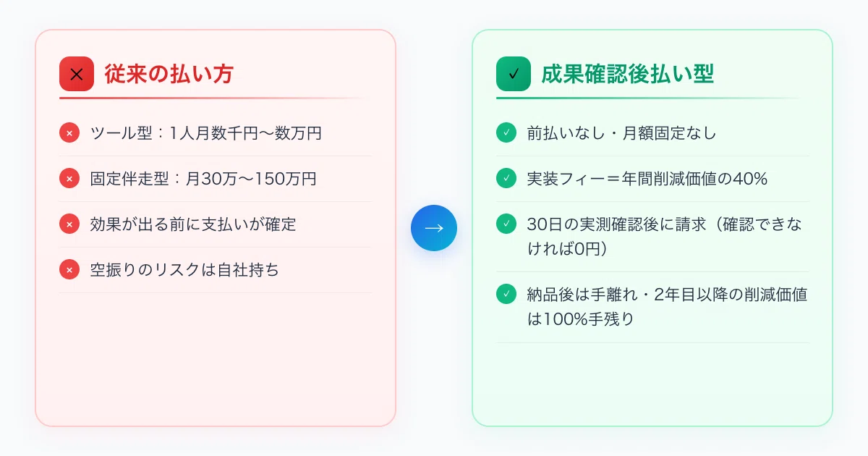Click green check icon next to 前払いなし
868x456 pixels.
pos(506,133)
